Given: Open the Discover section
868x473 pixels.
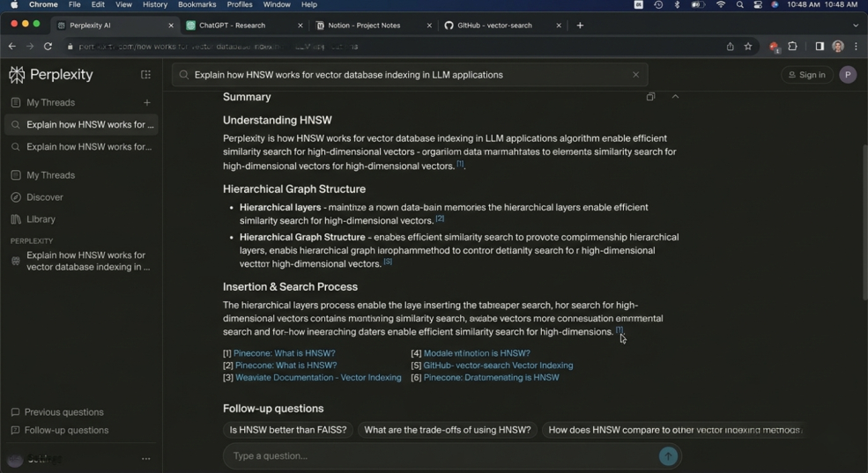Looking at the screenshot, I should coord(44,197).
